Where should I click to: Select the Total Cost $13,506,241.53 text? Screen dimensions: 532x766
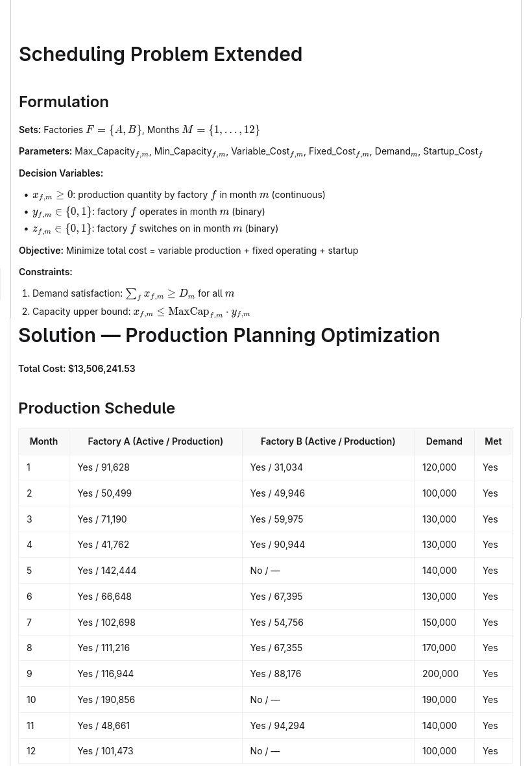point(77,368)
